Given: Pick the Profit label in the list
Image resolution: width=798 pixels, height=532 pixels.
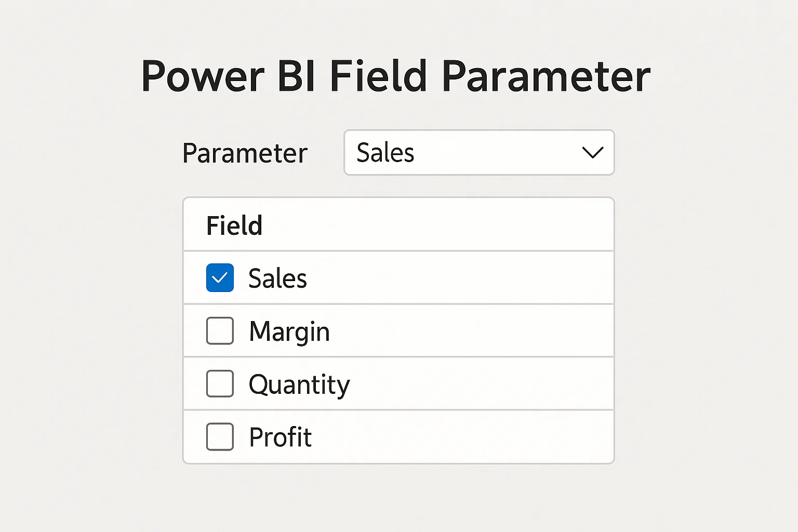Looking at the screenshot, I should click(x=280, y=437).
